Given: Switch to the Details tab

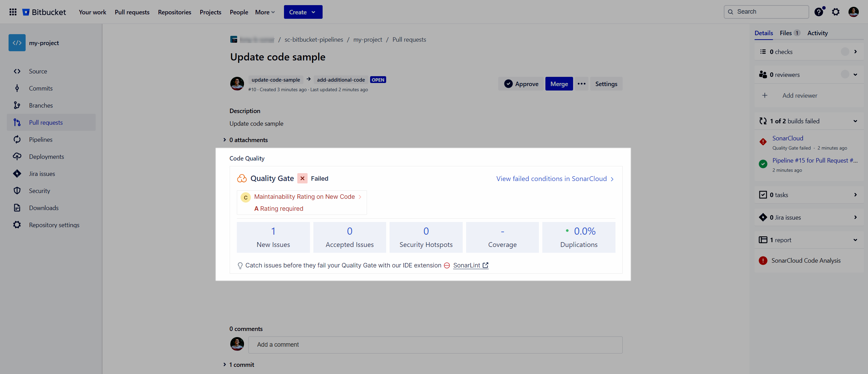Looking at the screenshot, I should pyautogui.click(x=764, y=33).
